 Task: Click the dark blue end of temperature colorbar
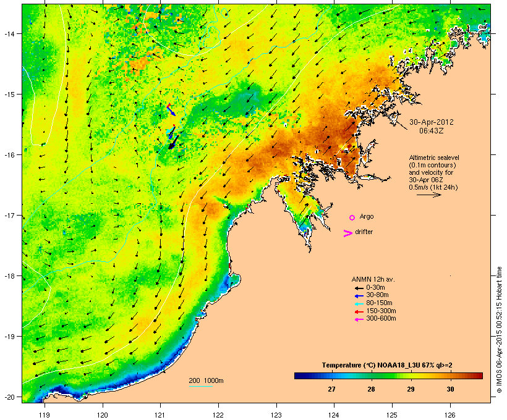coord(298,376)
